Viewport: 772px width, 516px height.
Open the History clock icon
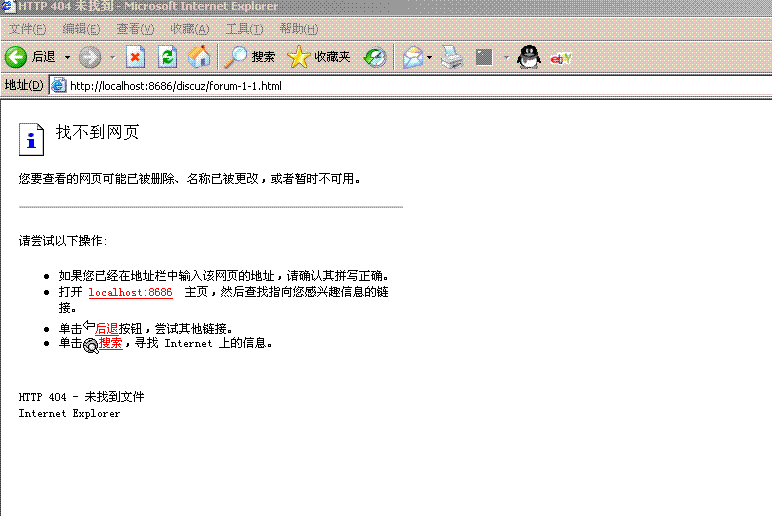click(x=375, y=58)
